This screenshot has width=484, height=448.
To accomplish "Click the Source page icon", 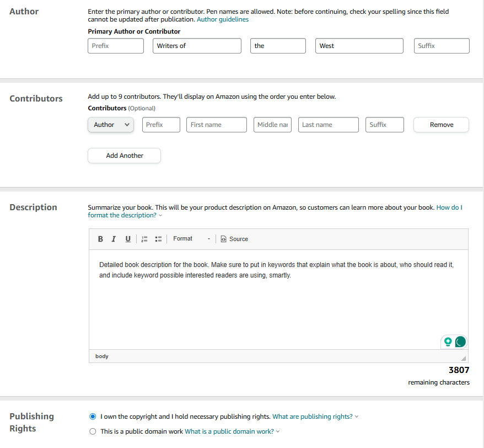I will coord(223,239).
